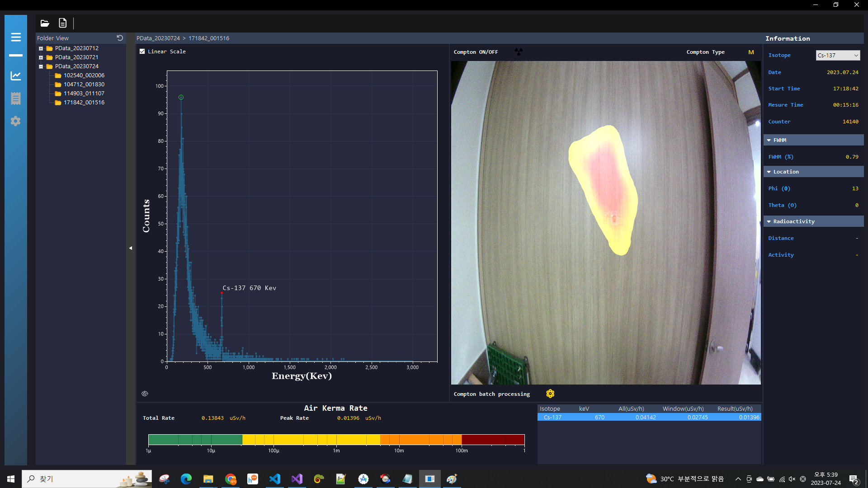The width and height of the screenshot is (868, 488).
Task: Open the chart view sidebar icon
Action: click(x=16, y=75)
